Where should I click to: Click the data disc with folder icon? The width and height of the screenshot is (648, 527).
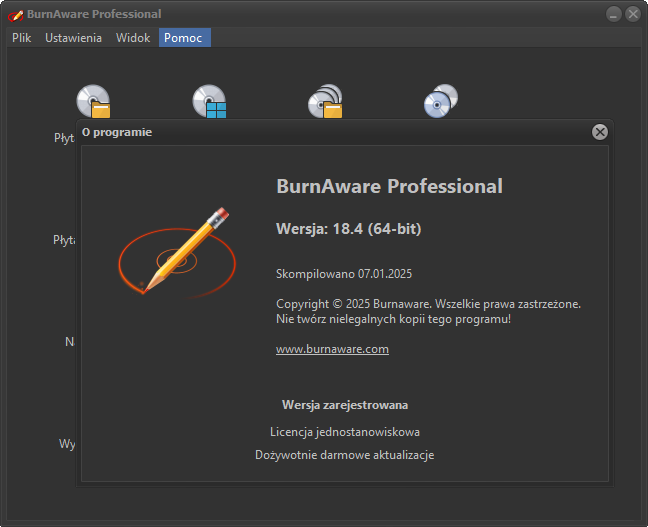click(x=93, y=101)
